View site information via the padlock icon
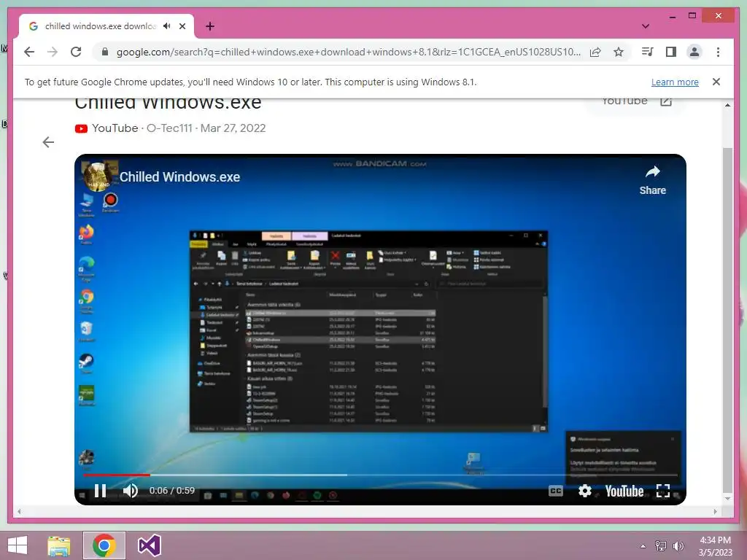The image size is (747, 560). pyautogui.click(x=105, y=52)
